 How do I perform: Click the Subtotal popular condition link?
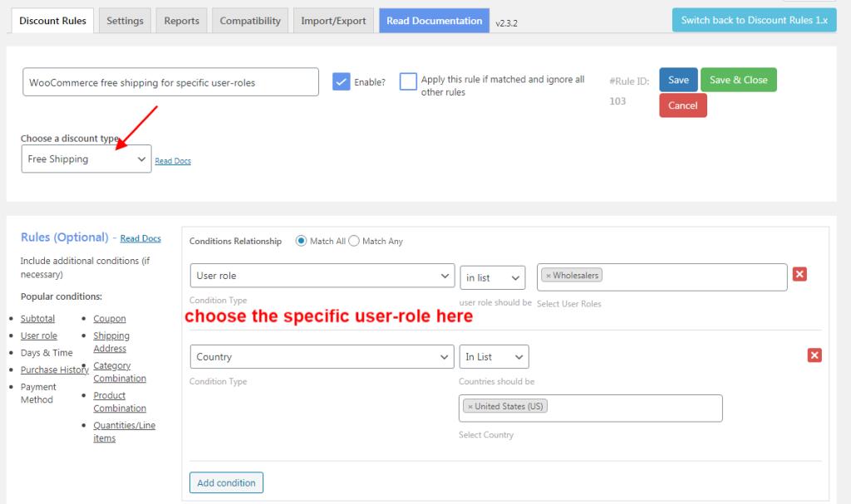pyautogui.click(x=37, y=319)
